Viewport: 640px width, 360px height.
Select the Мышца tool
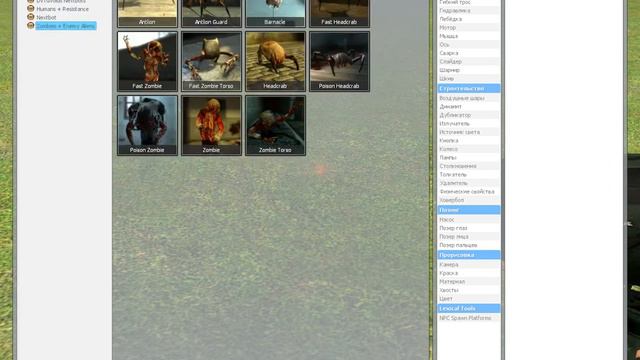pos(469,36)
